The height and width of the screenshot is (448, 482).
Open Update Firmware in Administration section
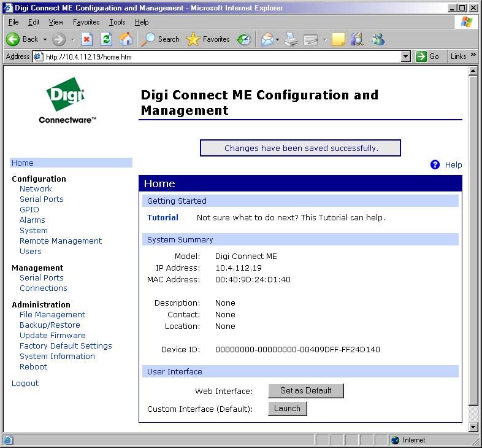[x=52, y=336]
